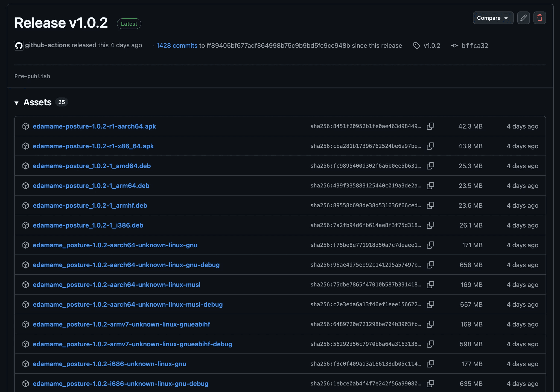560x392 pixels.
Task: Open commit bffca32
Action: (475, 46)
